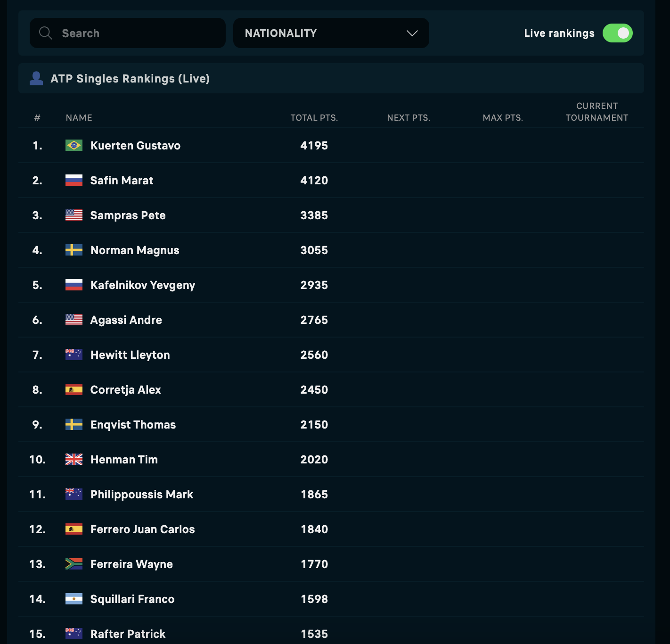Select the name Hewitt Lleyton
The image size is (670, 644).
[130, 355]
